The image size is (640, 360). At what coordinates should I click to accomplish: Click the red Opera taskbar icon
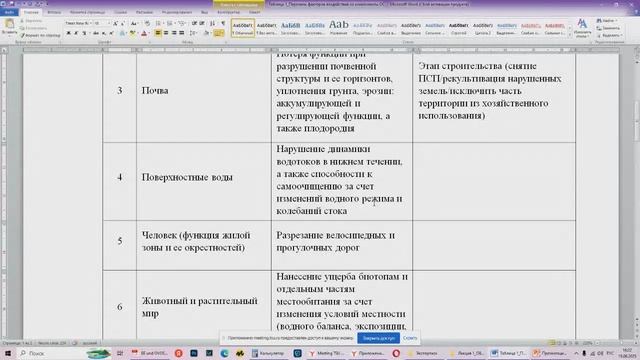tap(396, 353)
